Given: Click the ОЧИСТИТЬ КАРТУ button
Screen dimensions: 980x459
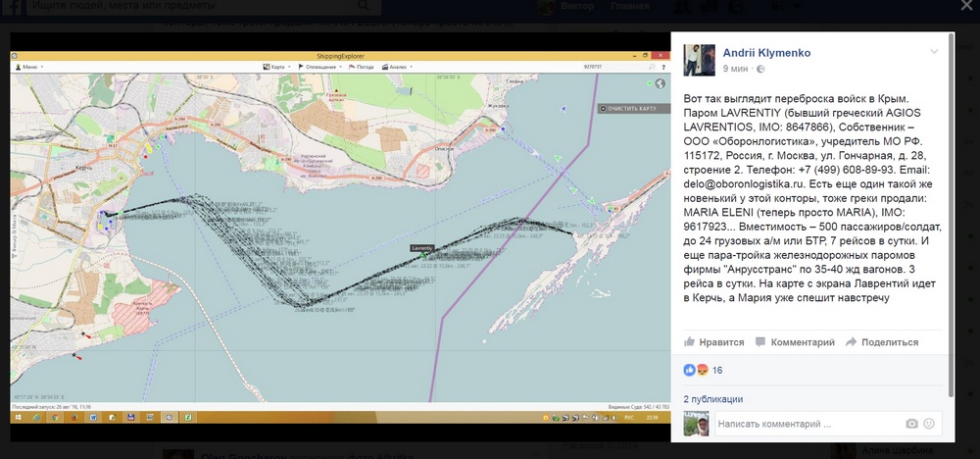Looking at the screenshot, I should click(632, 108).
